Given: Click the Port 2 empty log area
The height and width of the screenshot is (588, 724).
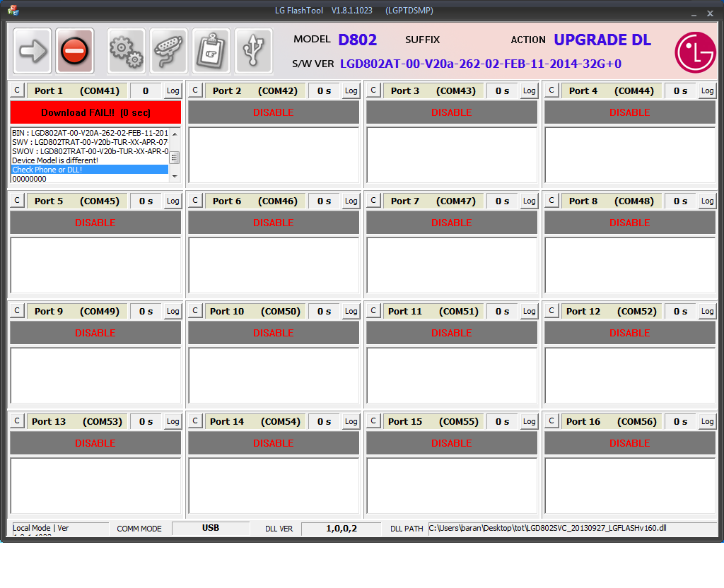Looking at the screenshot, I should 274,155.
